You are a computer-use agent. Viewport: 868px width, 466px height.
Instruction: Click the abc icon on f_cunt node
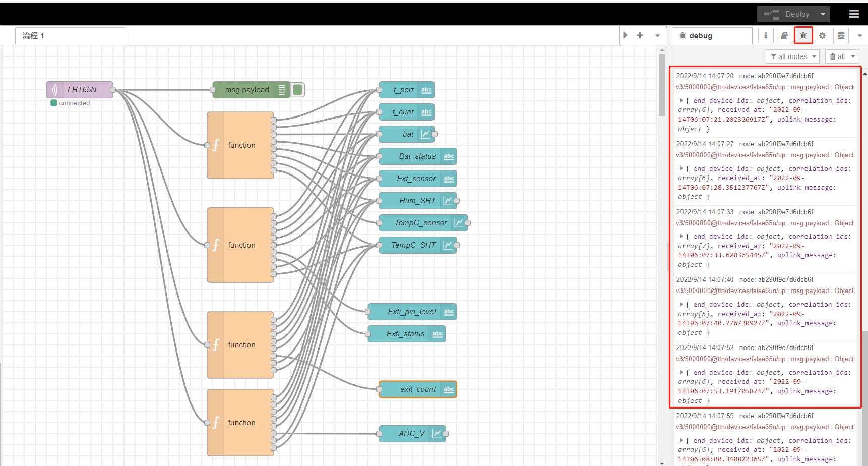(426, 112)
